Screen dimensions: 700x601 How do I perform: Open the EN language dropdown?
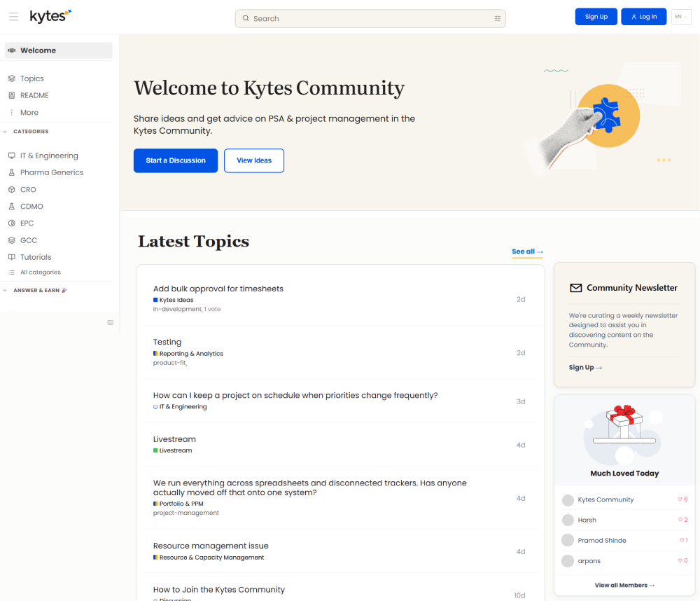(x=681, y=17)
